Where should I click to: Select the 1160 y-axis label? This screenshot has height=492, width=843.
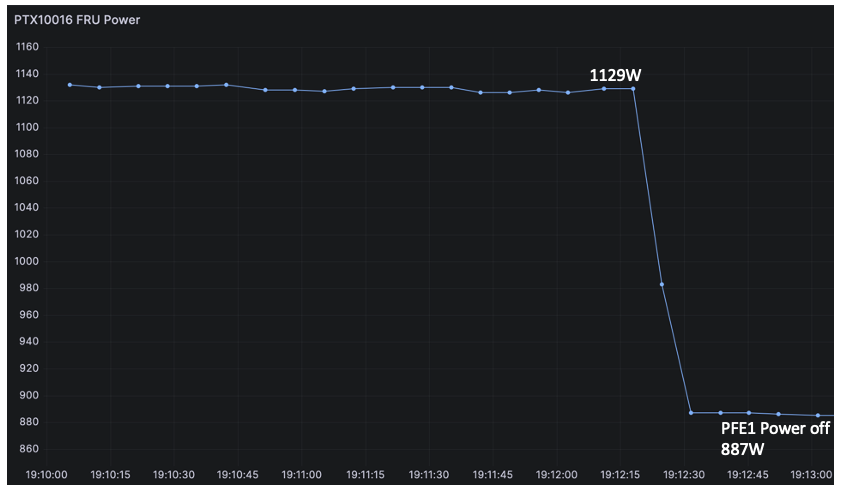[x=27, y=47]
